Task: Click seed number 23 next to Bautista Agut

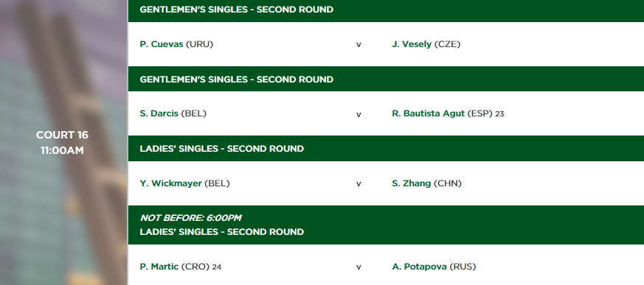Action: click(x=499, y=114)
